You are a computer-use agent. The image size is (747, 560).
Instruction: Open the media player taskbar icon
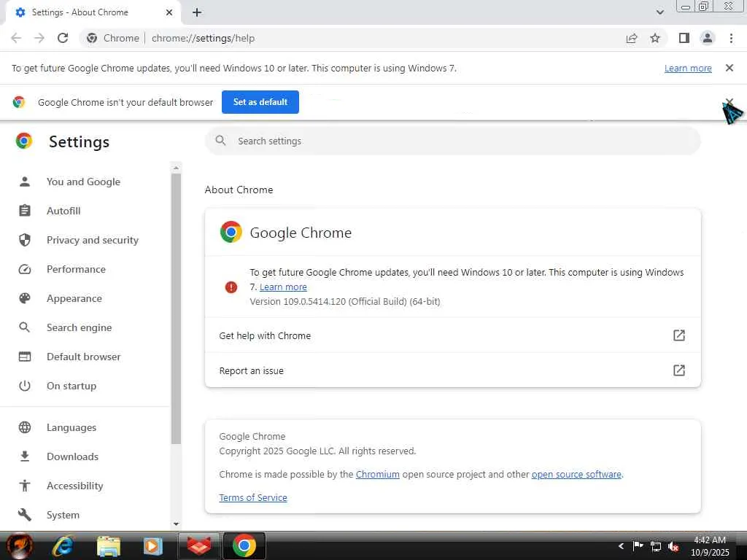153,545
